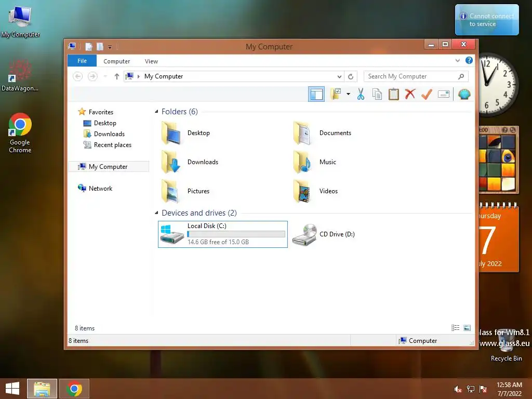
Task: Open the Google Chrome desktop shortcut
Action: coord(20,133)
